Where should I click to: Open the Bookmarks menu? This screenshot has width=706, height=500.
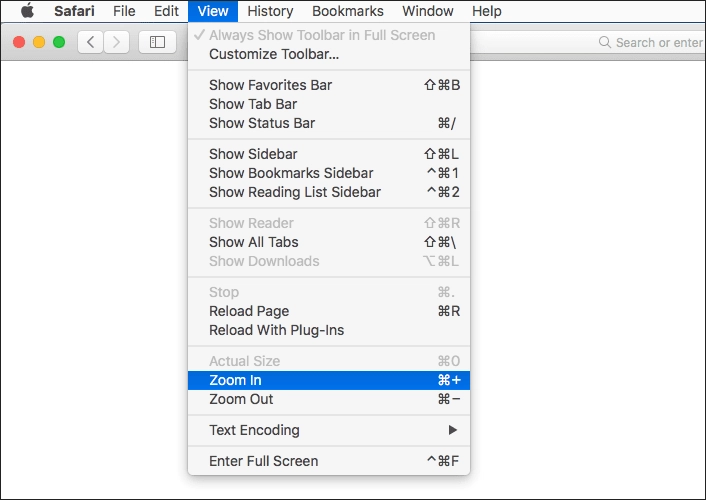click(x=348, y=11)
